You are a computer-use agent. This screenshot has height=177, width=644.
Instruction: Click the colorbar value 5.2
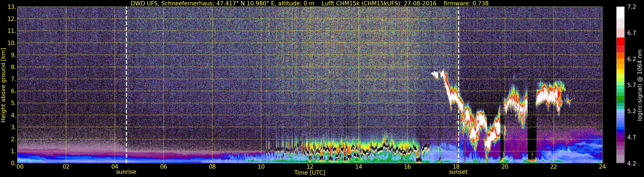point(632,111)
